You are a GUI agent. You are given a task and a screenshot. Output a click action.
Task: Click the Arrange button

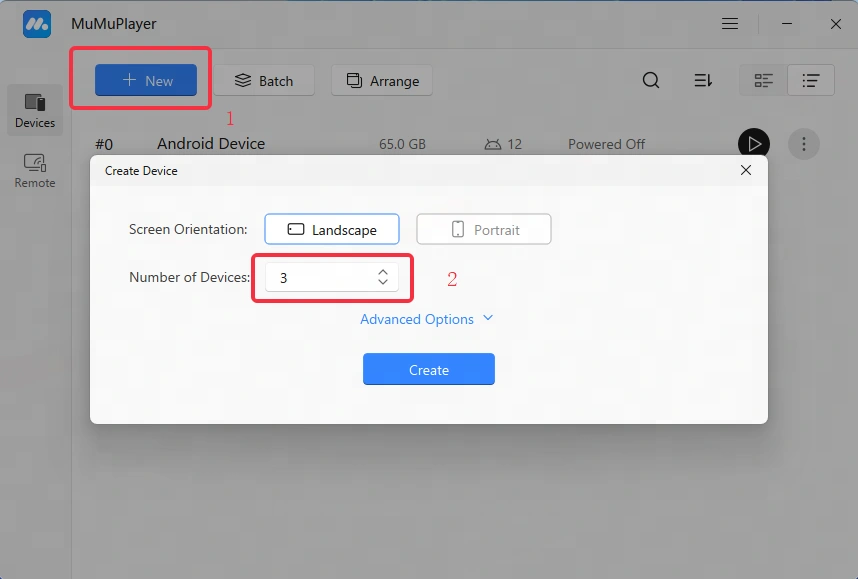coord(382,81)
